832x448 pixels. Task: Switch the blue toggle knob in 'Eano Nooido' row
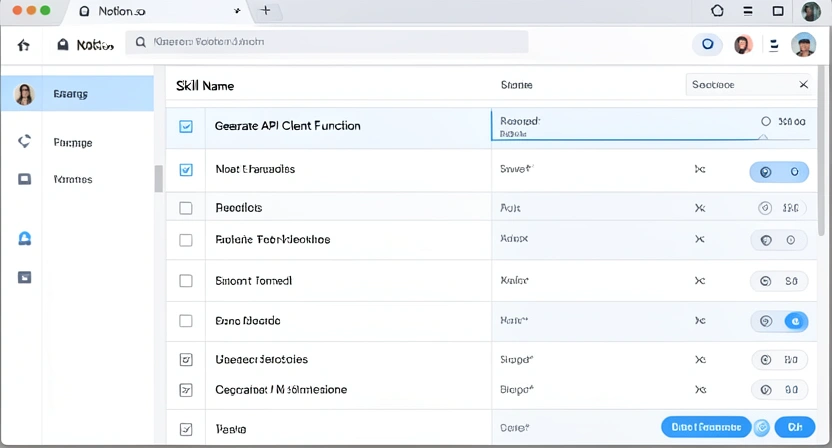[x=795, y=321]
